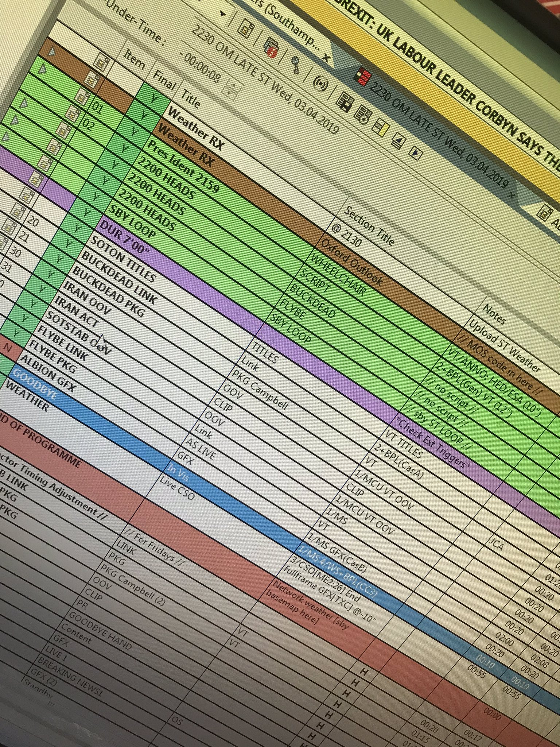Expand the 2200 HEADS FLYBE row triangle
The height and width of the screenshot is (747, 560).
coord(15,120)
